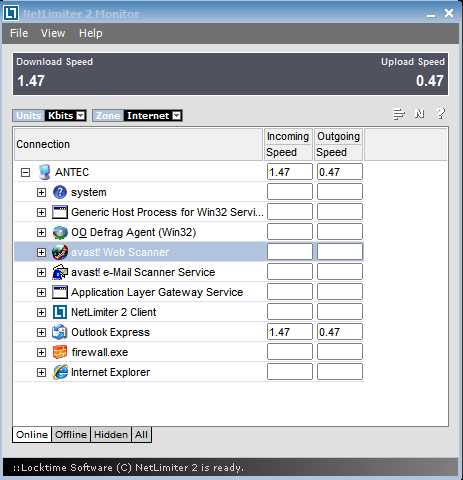Image resolution: width=463 pixels, height=480 pixels.
Task: Click the help question mark toolbar icon
Action: click(441, 114)
